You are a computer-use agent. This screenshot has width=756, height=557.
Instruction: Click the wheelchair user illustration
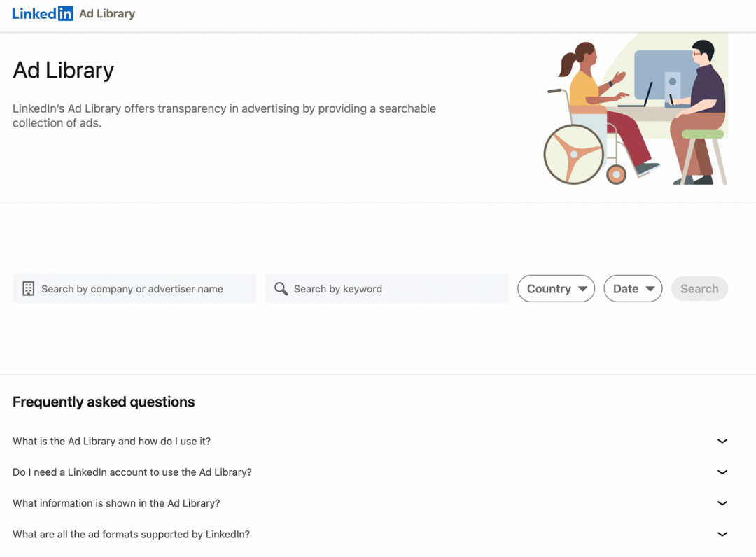(x=602, y=114)
